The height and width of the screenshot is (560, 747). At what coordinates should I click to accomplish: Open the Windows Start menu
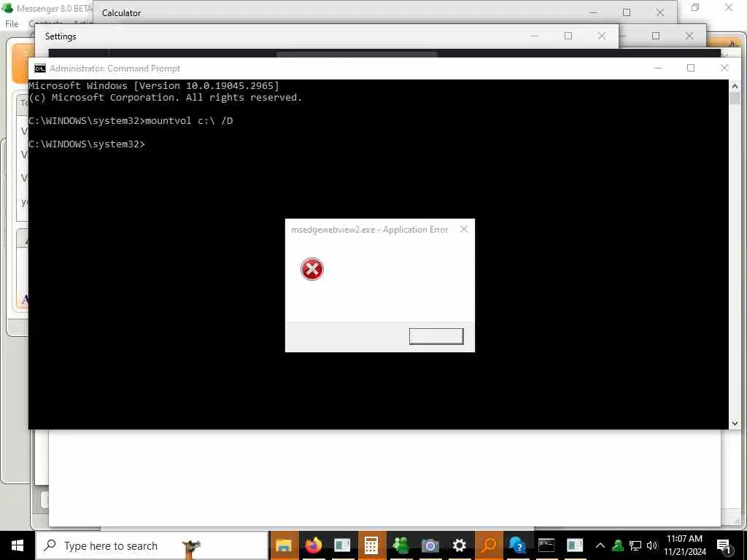point(18,545)
